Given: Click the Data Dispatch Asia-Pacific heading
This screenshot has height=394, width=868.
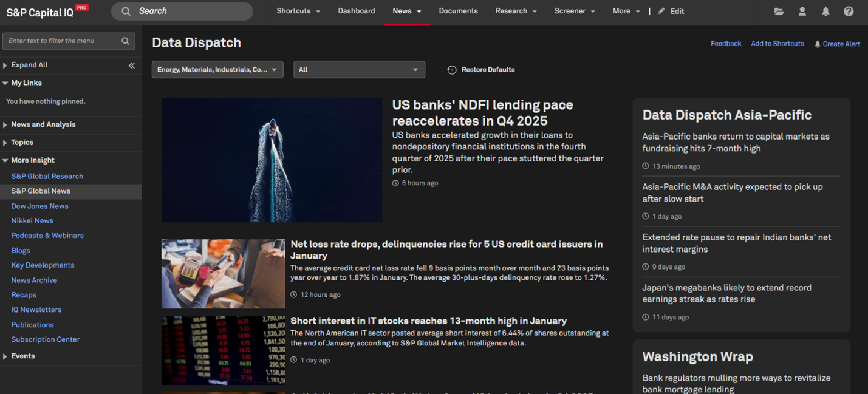Looking at the screenshot, I should click(x=727, y=115).
